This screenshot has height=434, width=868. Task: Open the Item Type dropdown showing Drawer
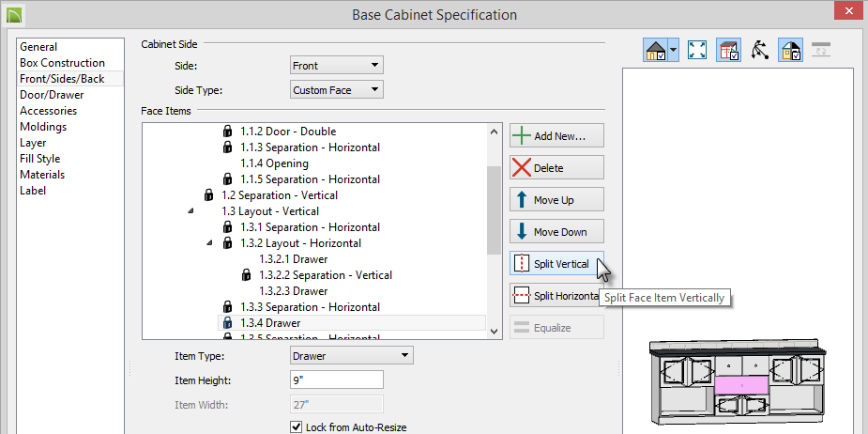352,355
